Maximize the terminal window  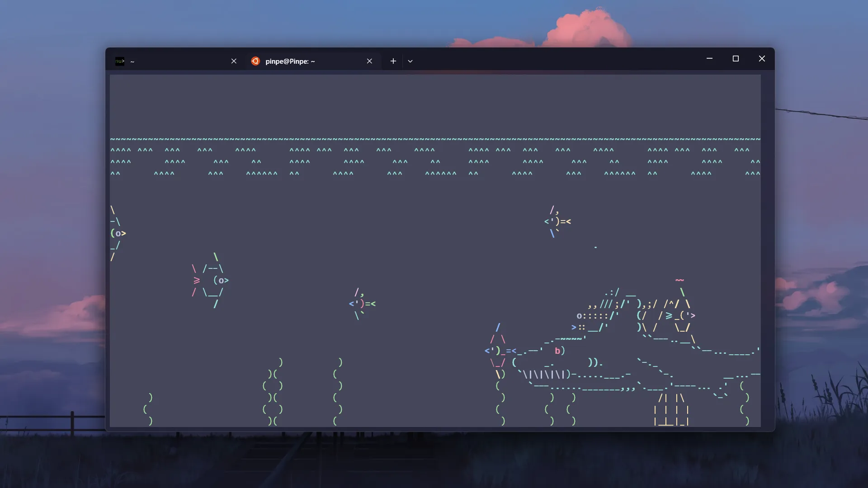(x=736, y=59)
